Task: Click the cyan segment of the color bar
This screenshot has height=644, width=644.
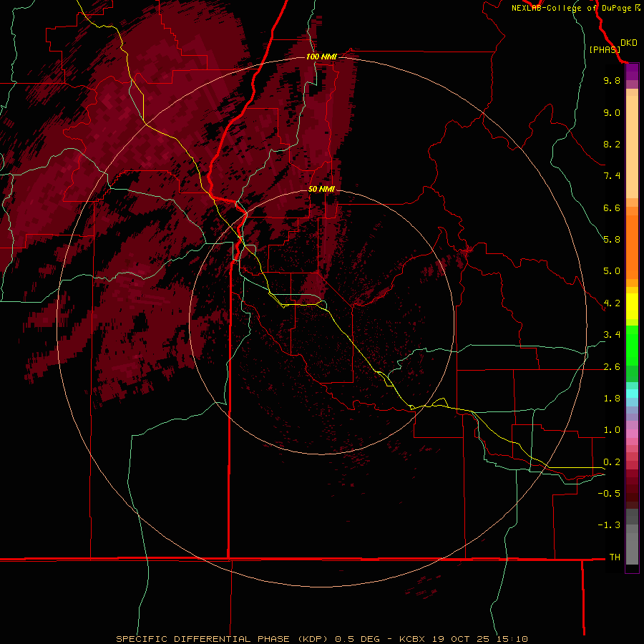Action: (632, 394)
